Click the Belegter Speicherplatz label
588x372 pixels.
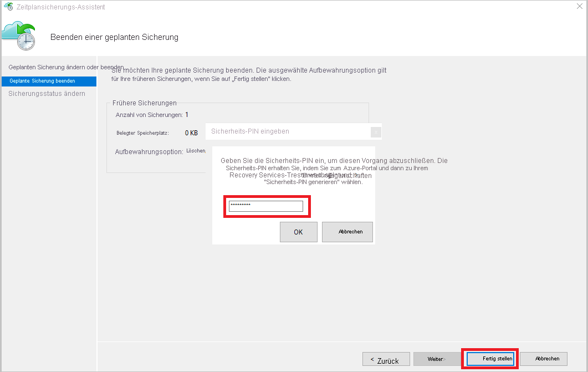pos(142,133)
